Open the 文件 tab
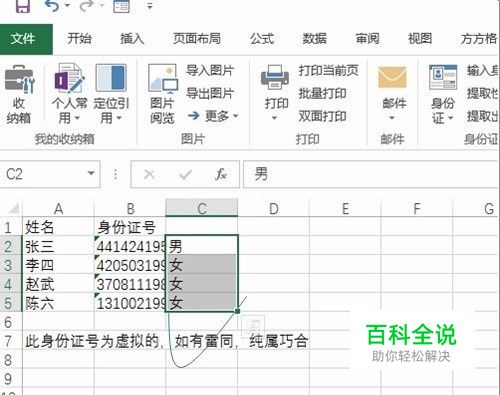This screenshot has width=500, height=395. tap(26, 39)
